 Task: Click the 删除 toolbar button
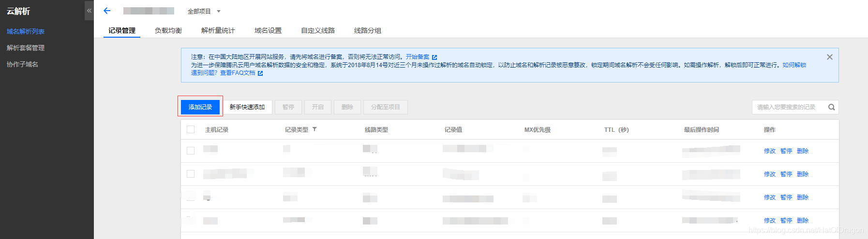347,107
